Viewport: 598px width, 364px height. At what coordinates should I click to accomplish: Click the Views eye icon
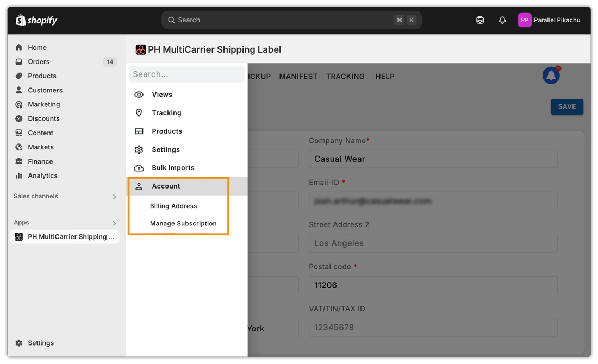pyautogui.click(x=139, y=95)
